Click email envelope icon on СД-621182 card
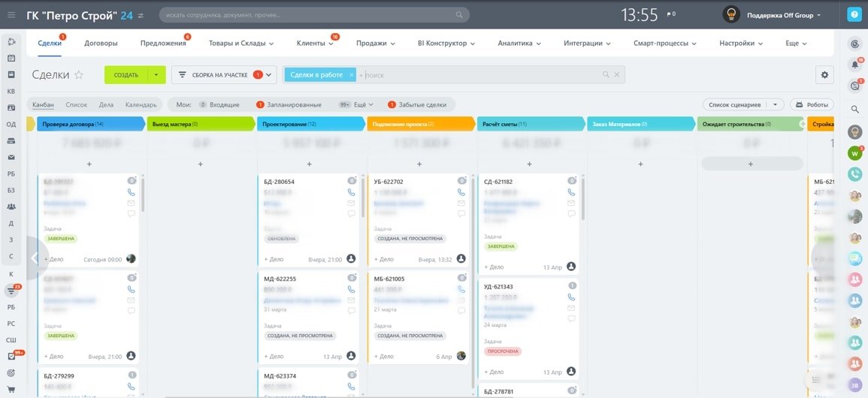 [571, 202]
